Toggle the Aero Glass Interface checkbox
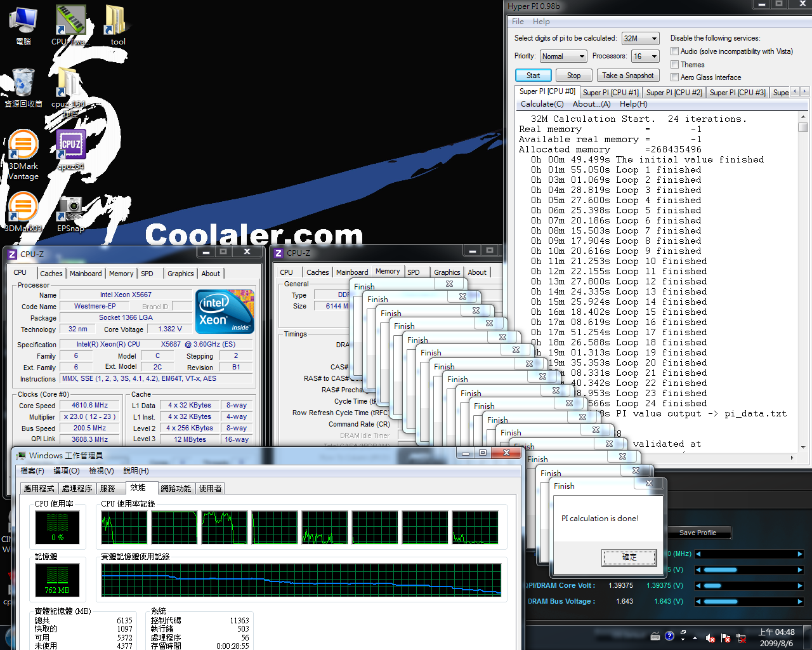The width and height of the screenshot is (812, 650). [x=675, y=77]
